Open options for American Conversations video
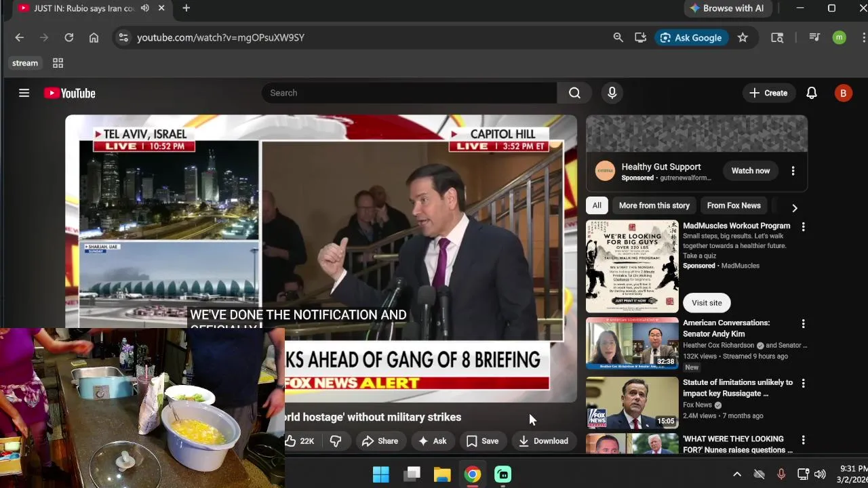The height and width of the screenshot is (488, 868). coord(803,324)
